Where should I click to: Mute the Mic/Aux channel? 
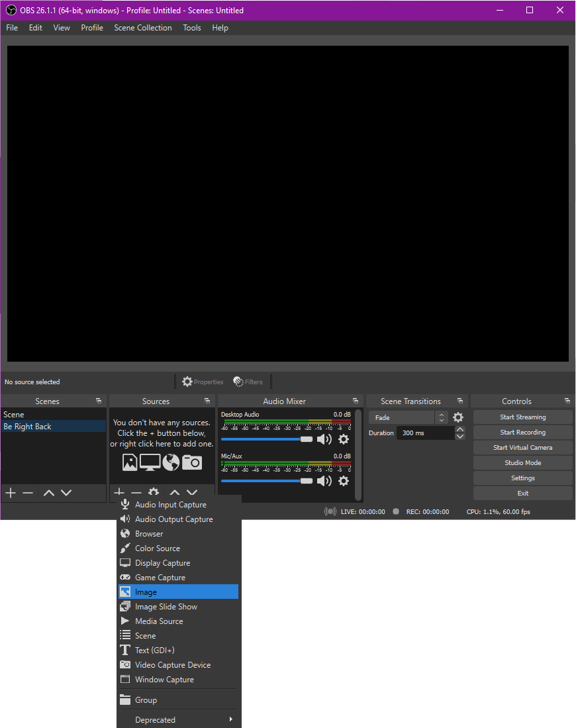pyautogui.click(x=324, y=481)
